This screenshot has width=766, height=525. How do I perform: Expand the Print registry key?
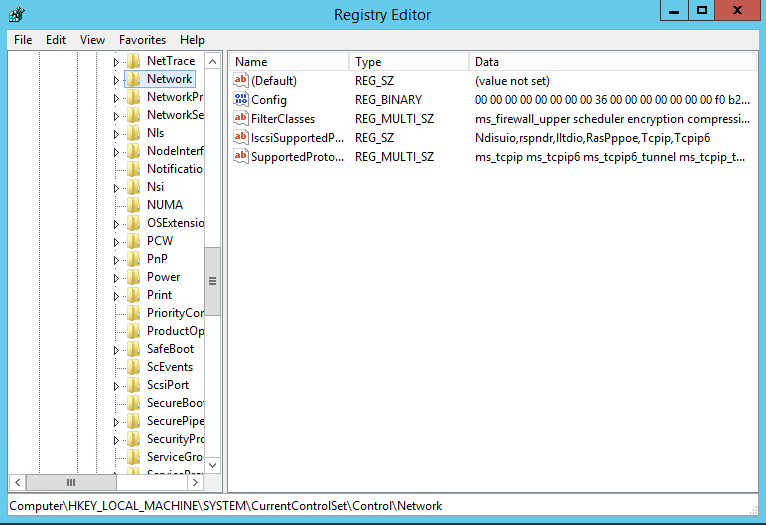tap(116, 296)
